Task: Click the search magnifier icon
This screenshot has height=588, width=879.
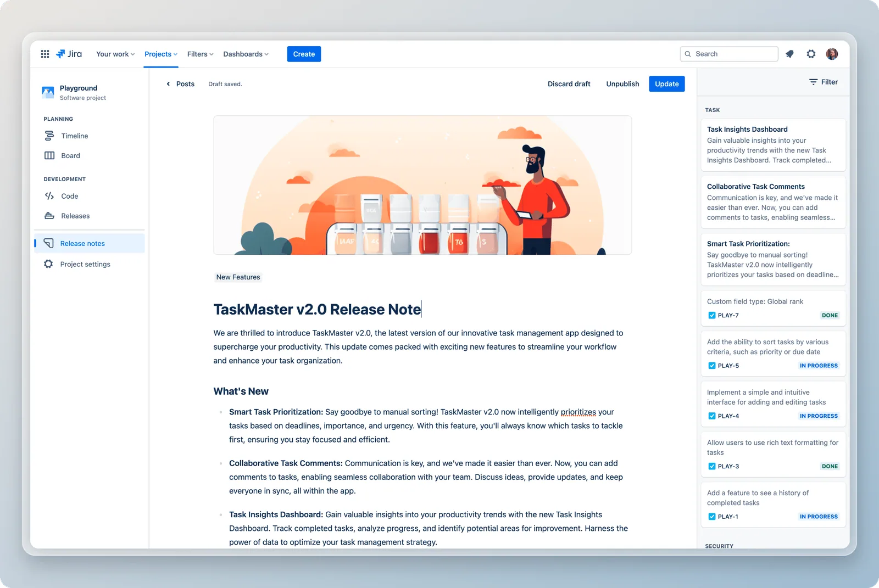Action: coord(688,54)
